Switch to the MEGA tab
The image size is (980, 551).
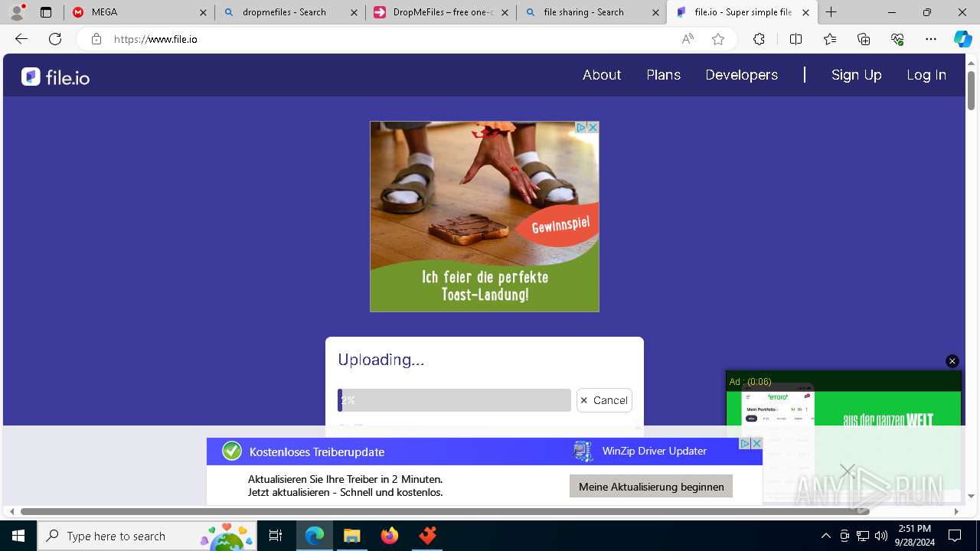point(138,12)
